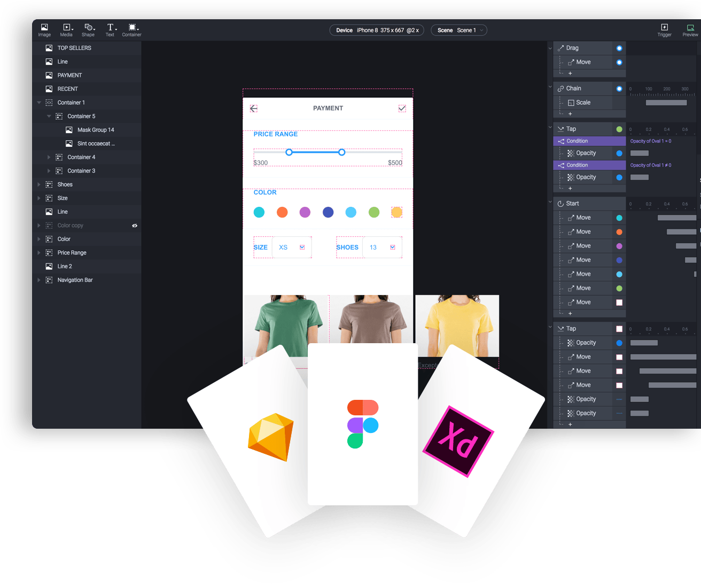Add a response under the Chain trigger
Image resolution: width=701 pixels, height=588 pixels.
pos(570,113)
